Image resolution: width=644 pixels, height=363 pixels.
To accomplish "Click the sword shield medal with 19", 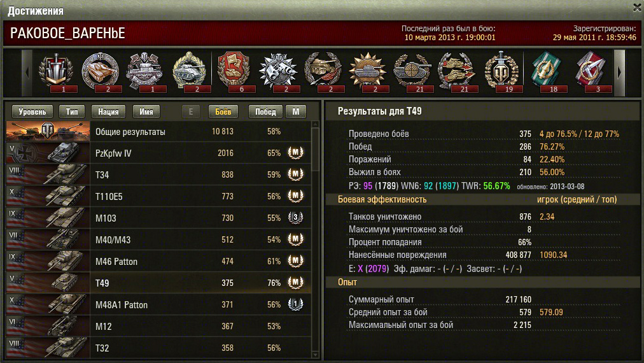I will (501, 72).
